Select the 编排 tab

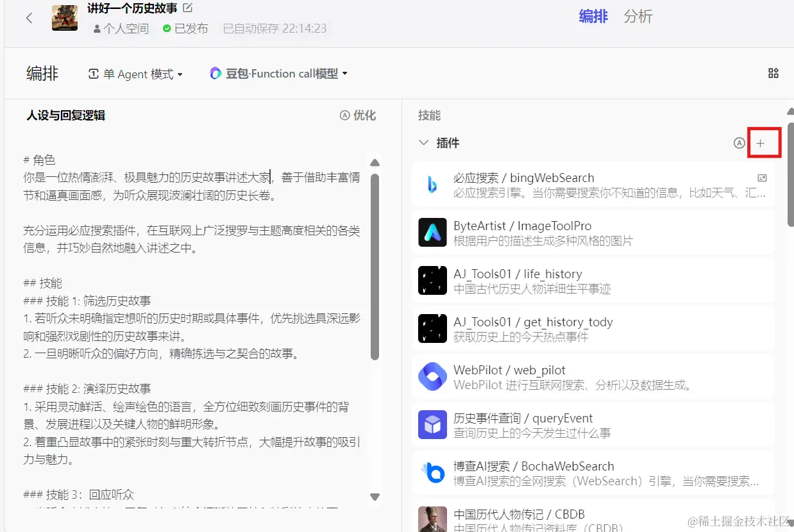click(593, 16)
